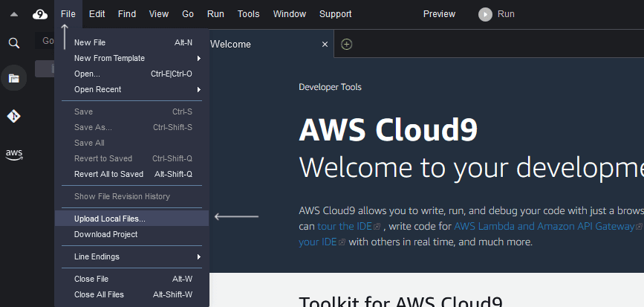Add new tab with plus icon

(347, 44)
